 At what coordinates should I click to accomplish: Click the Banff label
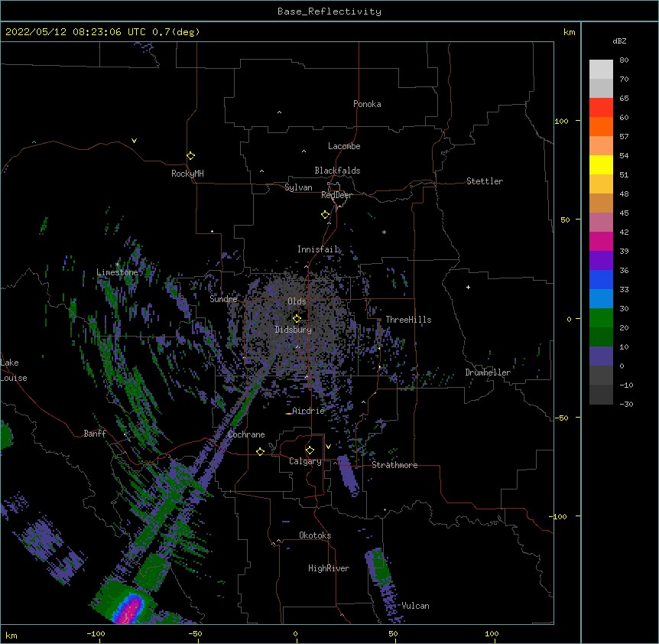click(x=95, y=434)
